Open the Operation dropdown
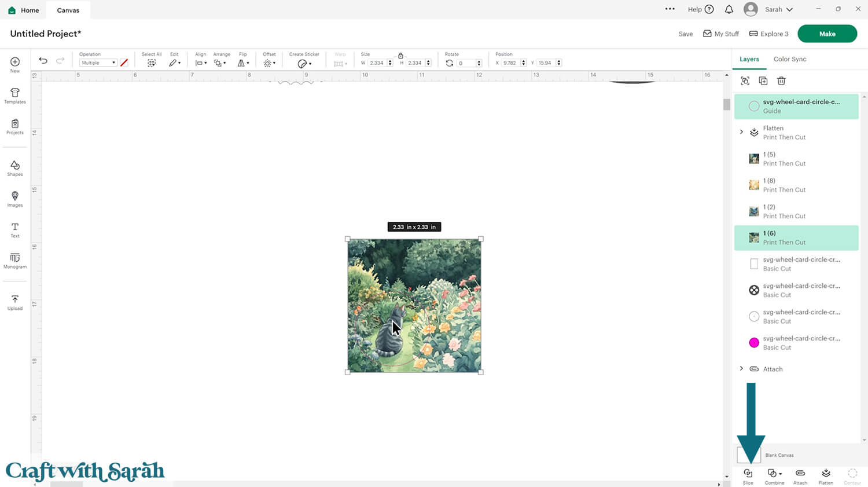 click(x=98, y=63)
